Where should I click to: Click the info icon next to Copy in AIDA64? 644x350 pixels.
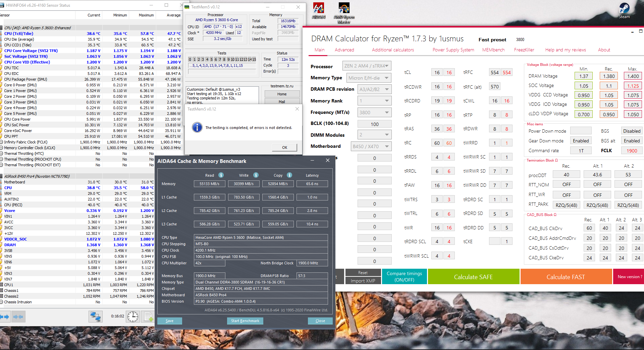click(x=289, y=175)
